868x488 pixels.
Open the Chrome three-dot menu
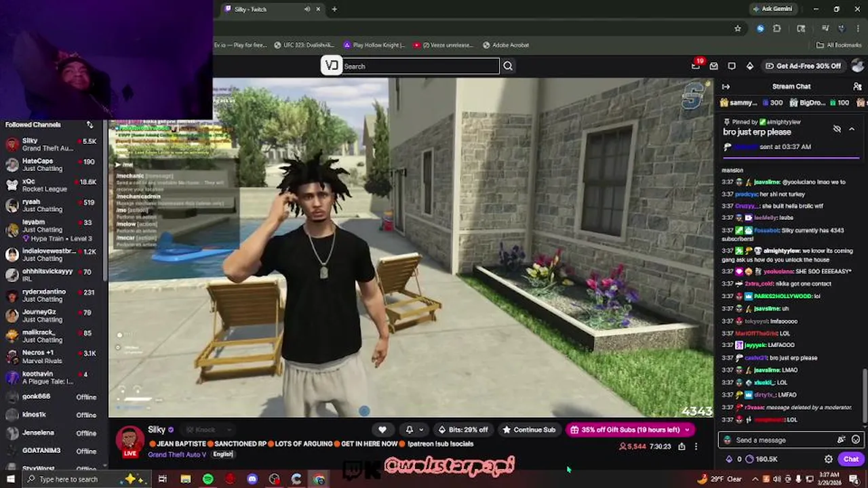(x=856, y=28)
